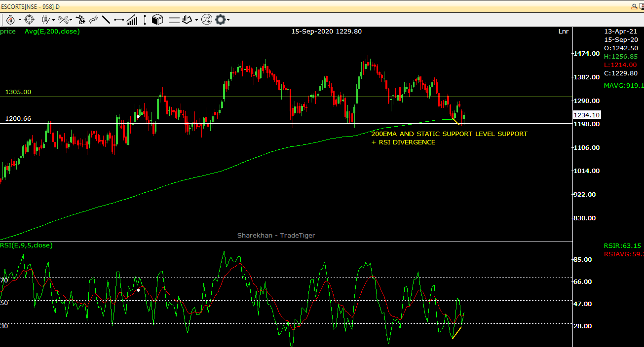Open the gear chart settings icon
644x347 pixels.
[220, 20]
